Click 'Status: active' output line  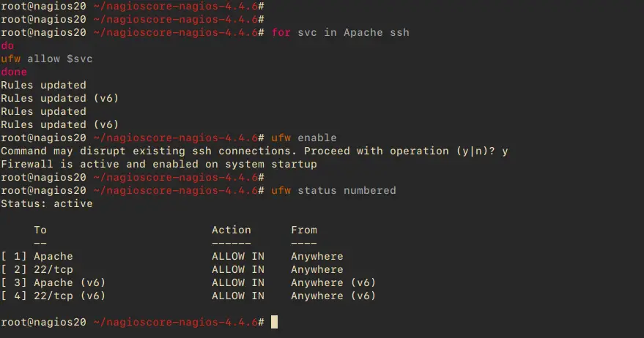tap(47, 203)
